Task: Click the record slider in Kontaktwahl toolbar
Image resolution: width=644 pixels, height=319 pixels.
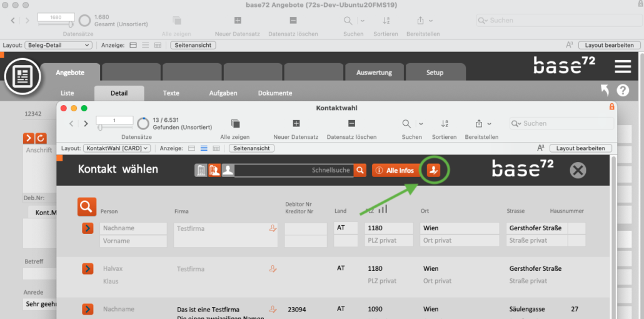Action: [x=100, y=128]
